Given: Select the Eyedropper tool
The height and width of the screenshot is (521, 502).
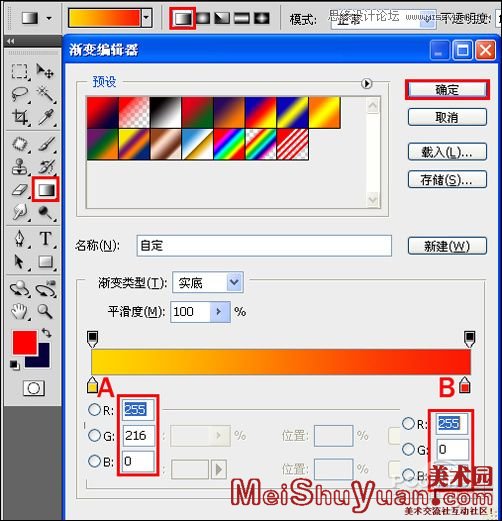Looking at the screenshot, I should pyautogui.click(x=45, y=117).
